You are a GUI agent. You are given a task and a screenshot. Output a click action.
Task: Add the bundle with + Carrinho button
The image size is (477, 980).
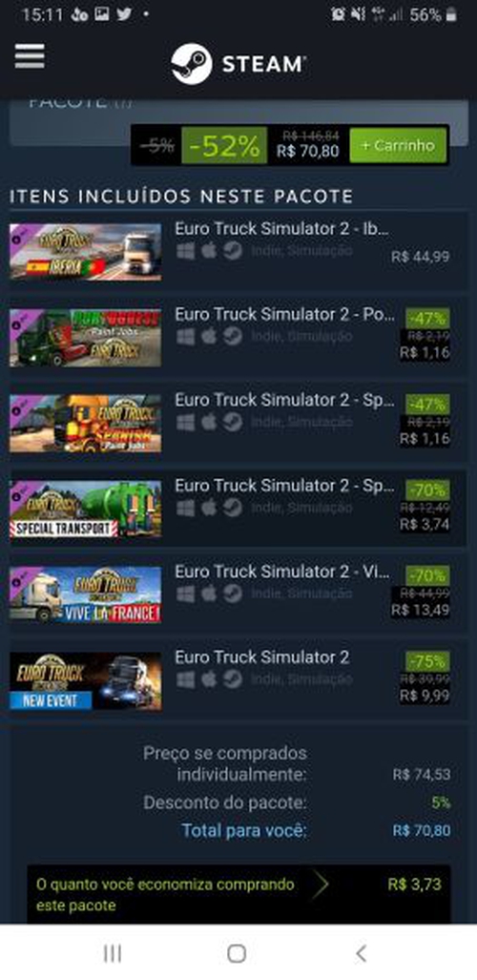click(398, 145)
